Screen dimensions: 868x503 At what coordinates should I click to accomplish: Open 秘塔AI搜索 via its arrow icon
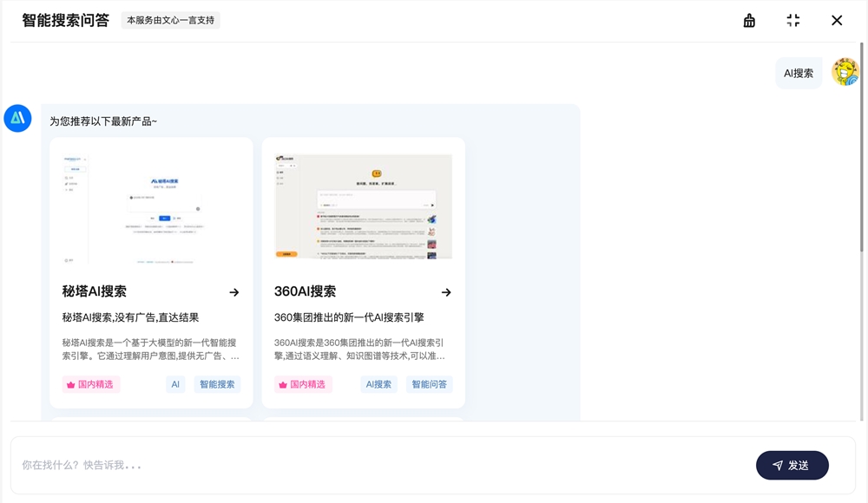234,292
